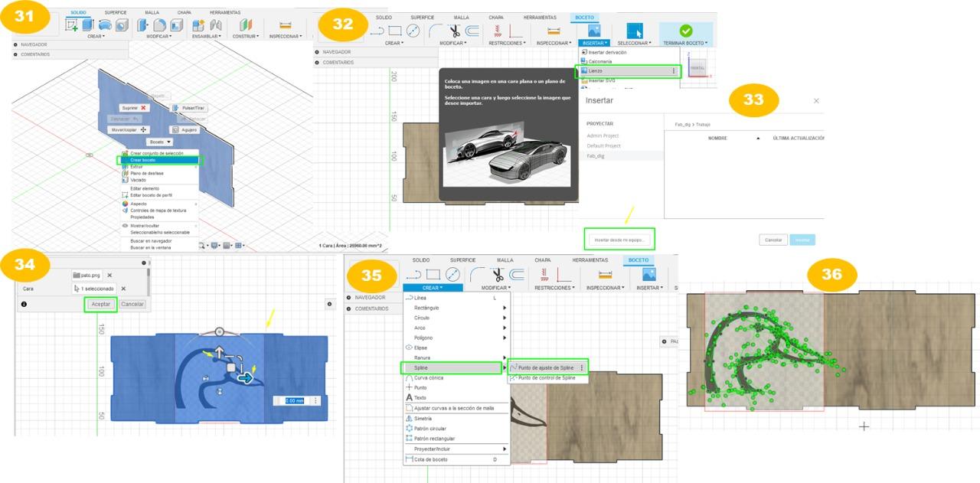Select the Measure icon above INSPECCIONAR in panel 31
The width and height of the screenshot is (980, 483).
coord(285,25)
